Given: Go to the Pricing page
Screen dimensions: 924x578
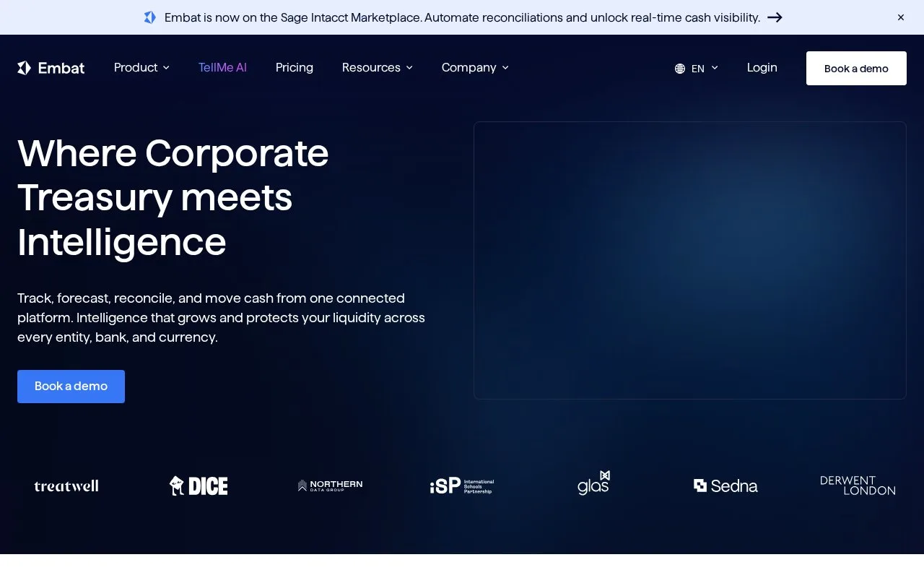Looking at the screenshot, I should point(295,67).
